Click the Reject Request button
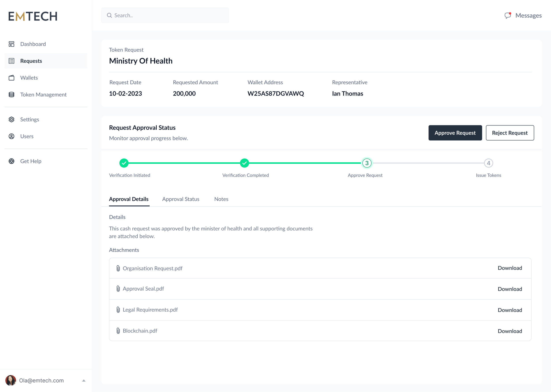Image resolution: width=551 pixels, height=392 pixels. click(510, 133)
